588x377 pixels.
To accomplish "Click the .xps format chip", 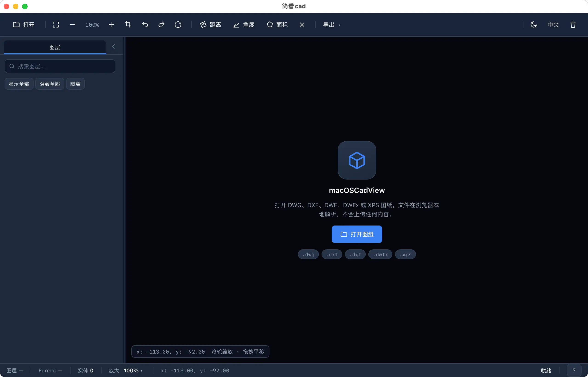I will [x=406, y=255].
